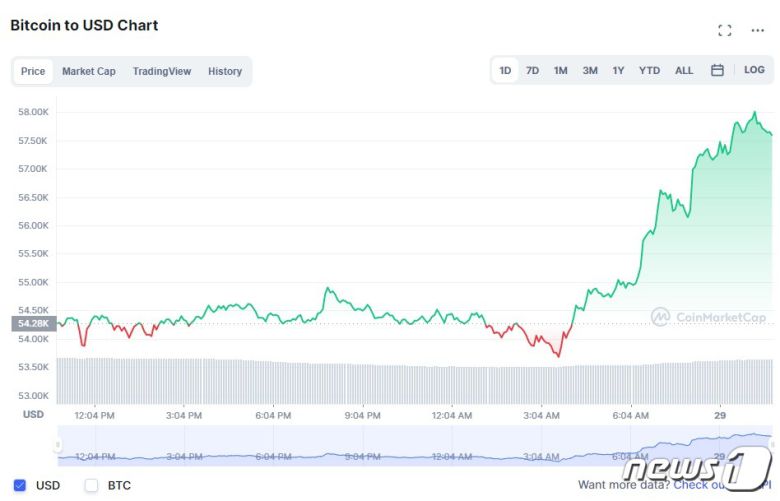Open the TradingView chart tab

coord(162,71)
